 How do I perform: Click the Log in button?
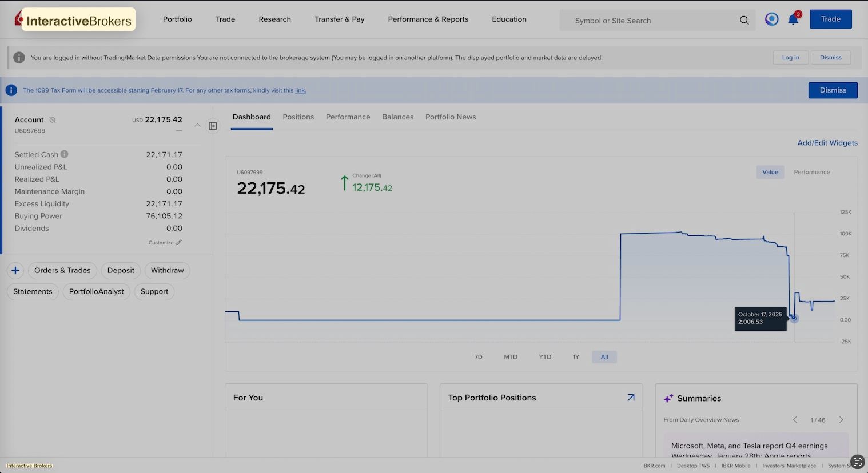(791, 58)
